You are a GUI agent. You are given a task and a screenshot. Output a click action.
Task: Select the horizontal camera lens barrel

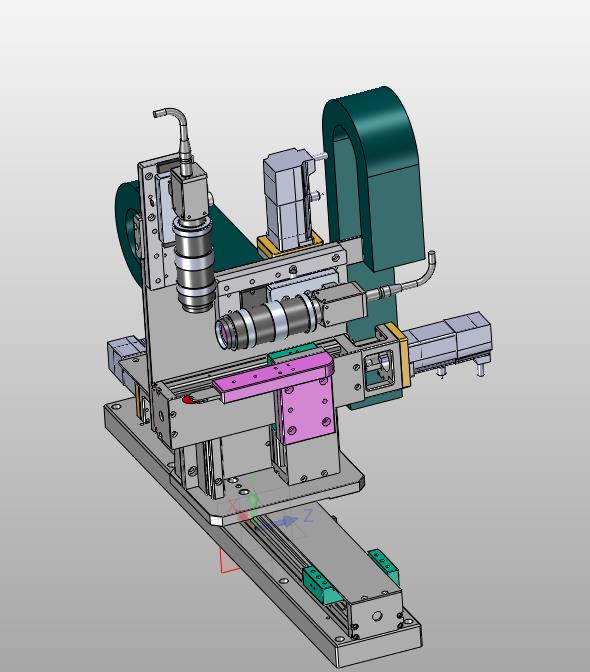[268, 322]
